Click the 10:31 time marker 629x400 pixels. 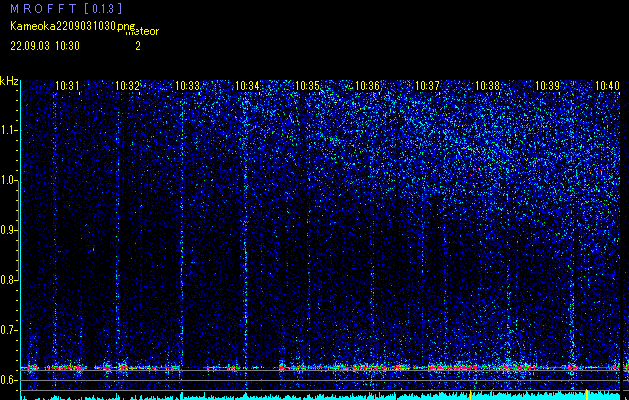(67, 85)
